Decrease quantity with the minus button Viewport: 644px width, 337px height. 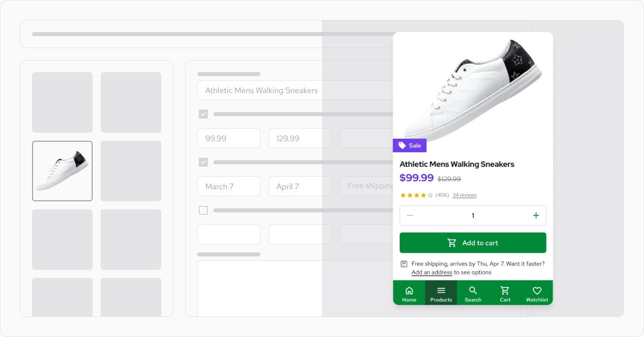tap(410, 216)
